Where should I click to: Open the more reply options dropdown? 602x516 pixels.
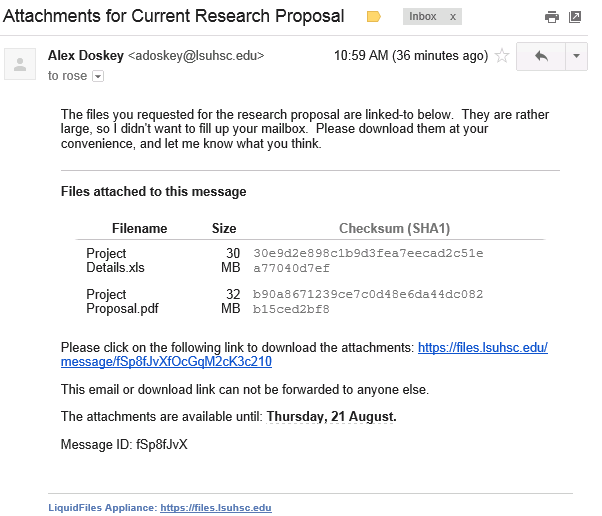[576, 56]
